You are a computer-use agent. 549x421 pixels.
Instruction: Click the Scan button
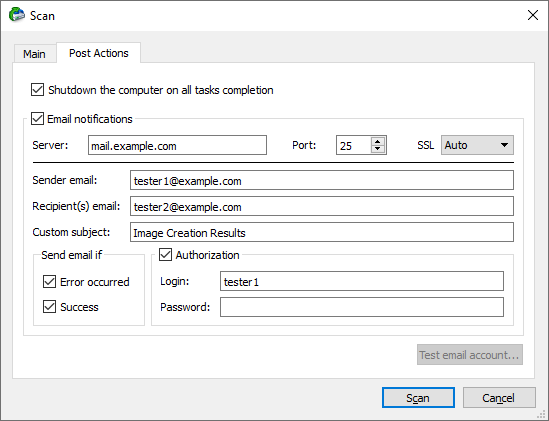[x=418, y=398]
